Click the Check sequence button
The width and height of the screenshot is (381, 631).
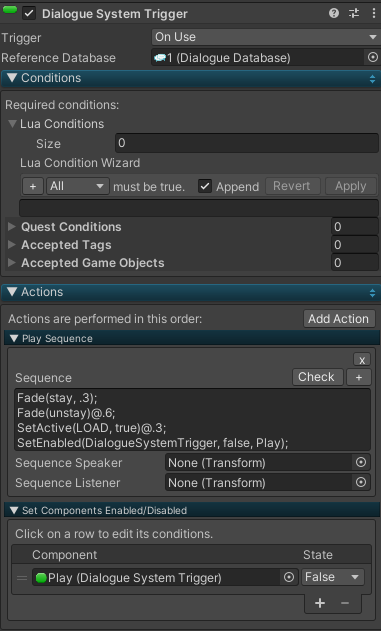(317, 377)
